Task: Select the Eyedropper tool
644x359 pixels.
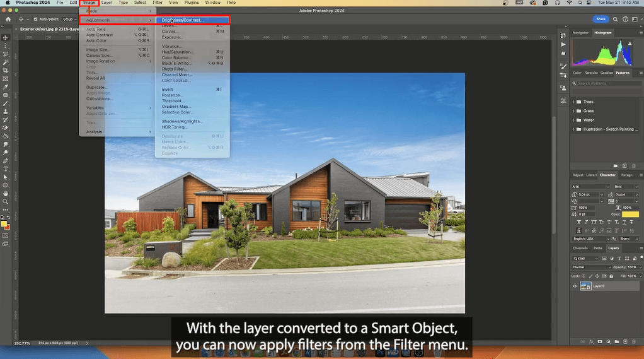Action: tap(5, 87)
